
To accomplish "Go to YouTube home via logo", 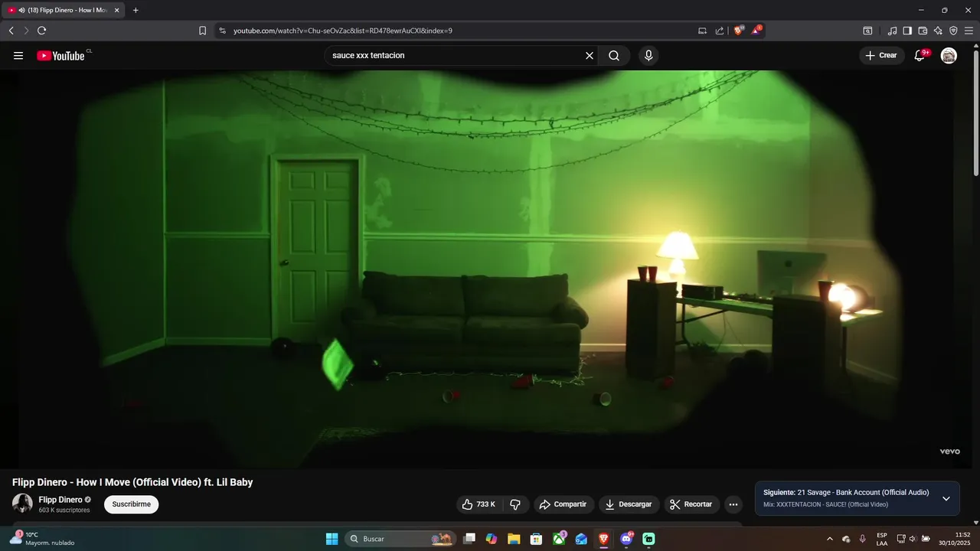I will [60, 56].
